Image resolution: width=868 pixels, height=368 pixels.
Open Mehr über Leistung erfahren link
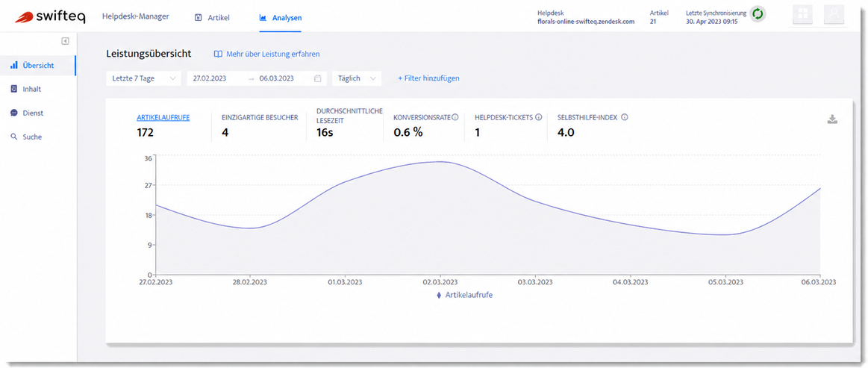273,54
